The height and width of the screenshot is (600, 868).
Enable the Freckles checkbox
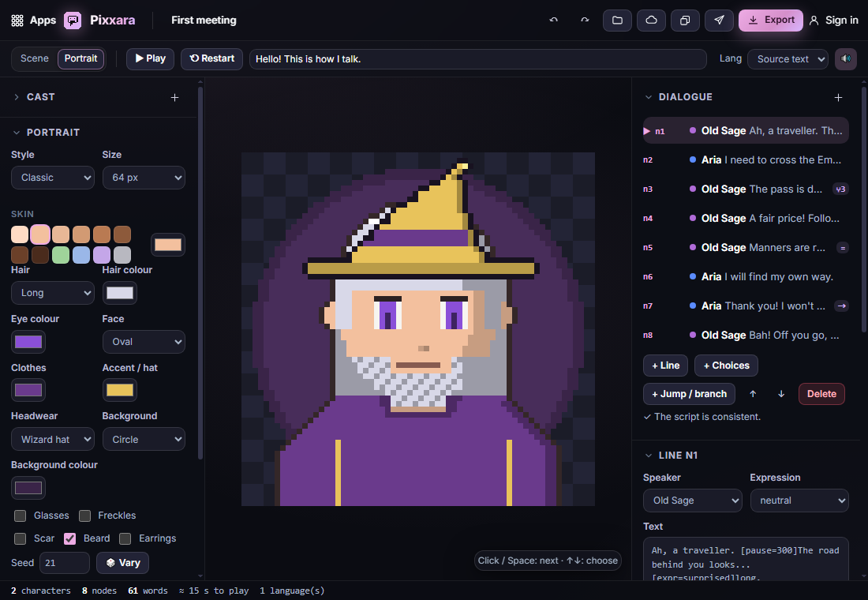[x=84, y=516]
